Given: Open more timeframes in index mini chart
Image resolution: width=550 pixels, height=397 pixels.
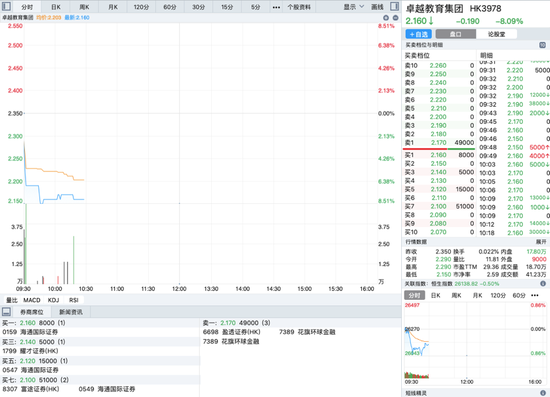Looking at the screenshot, I should (x=535, y=295).
